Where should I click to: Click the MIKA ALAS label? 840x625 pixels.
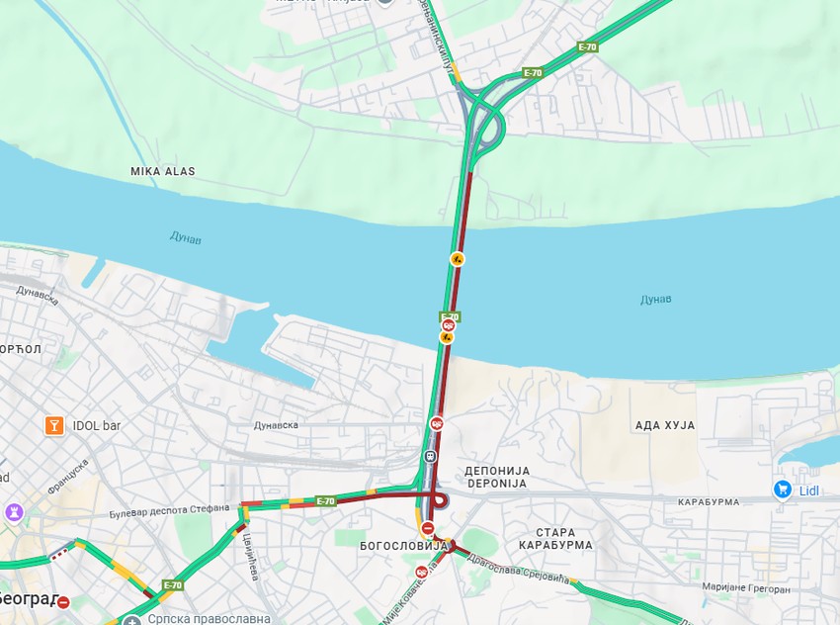(163, 171)
